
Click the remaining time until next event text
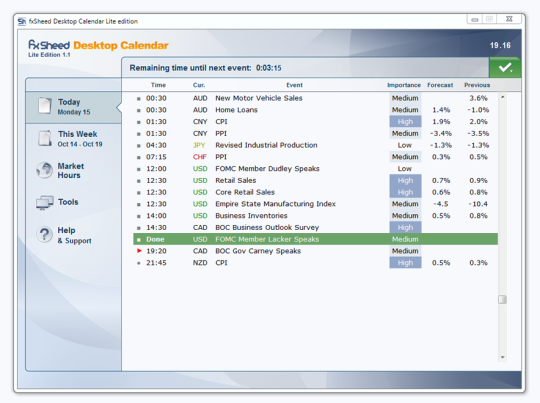[x=205, y=68]
